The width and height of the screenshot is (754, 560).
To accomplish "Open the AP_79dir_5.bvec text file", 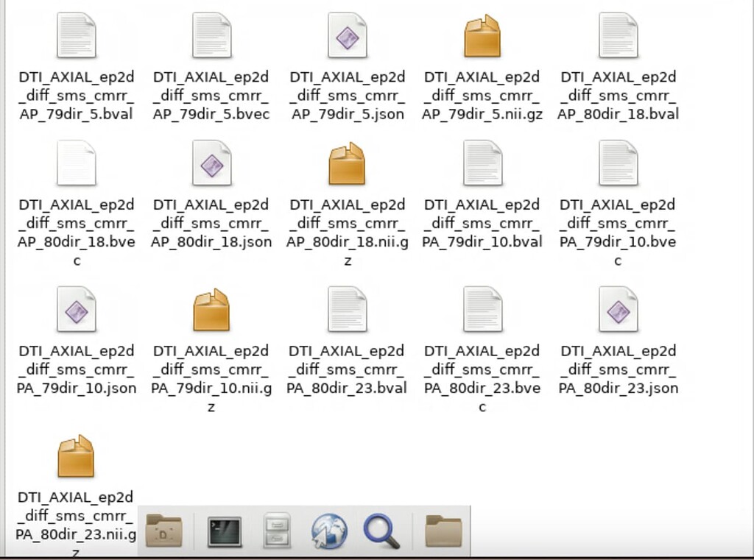I will [x=212, y=33].
